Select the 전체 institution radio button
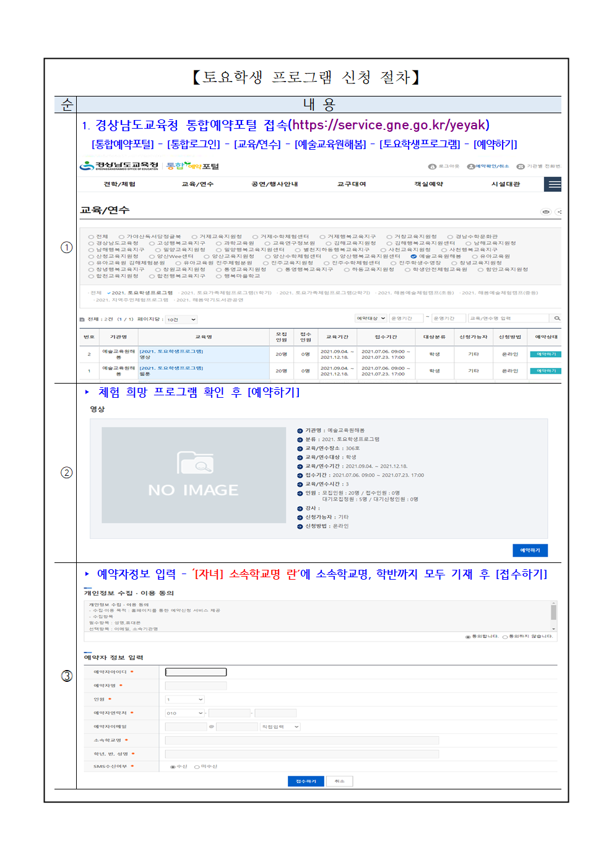Screen dimensions: 614x868 click(x=91, y=237)
